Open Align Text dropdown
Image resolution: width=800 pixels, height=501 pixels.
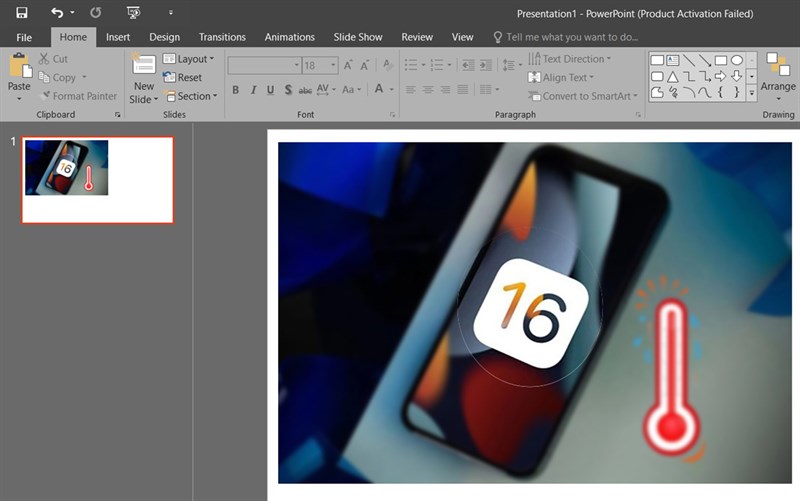tap(561, 78)
